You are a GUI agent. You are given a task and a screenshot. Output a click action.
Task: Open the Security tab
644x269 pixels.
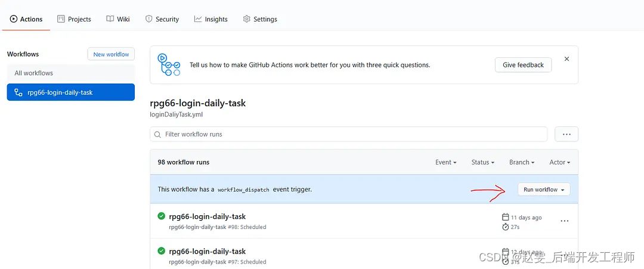pyautogui.click(x=162, y=19)
